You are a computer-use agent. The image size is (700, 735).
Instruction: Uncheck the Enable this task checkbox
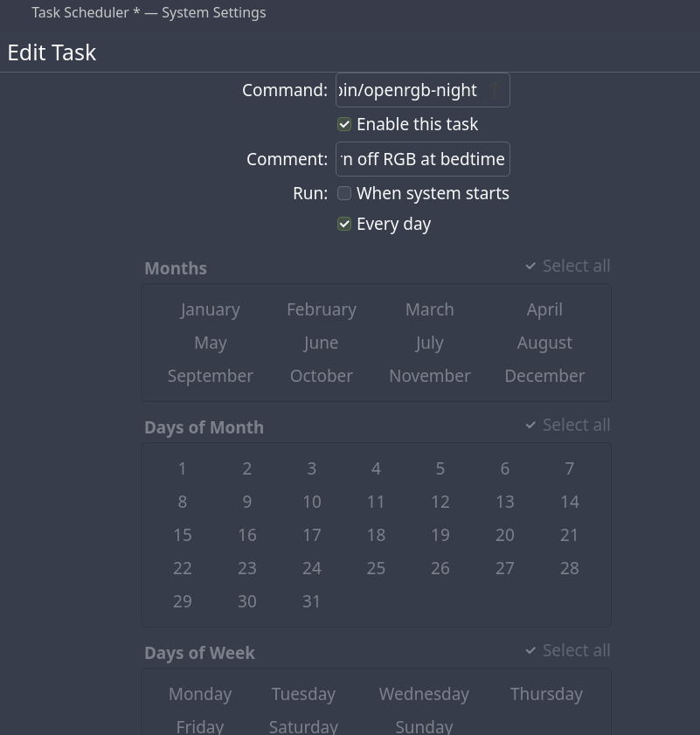point(344,124)
